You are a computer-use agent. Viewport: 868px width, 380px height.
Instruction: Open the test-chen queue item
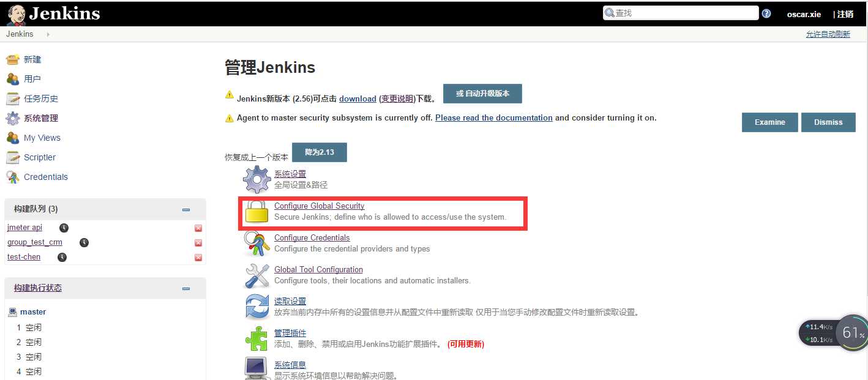[x=24, y=257]
